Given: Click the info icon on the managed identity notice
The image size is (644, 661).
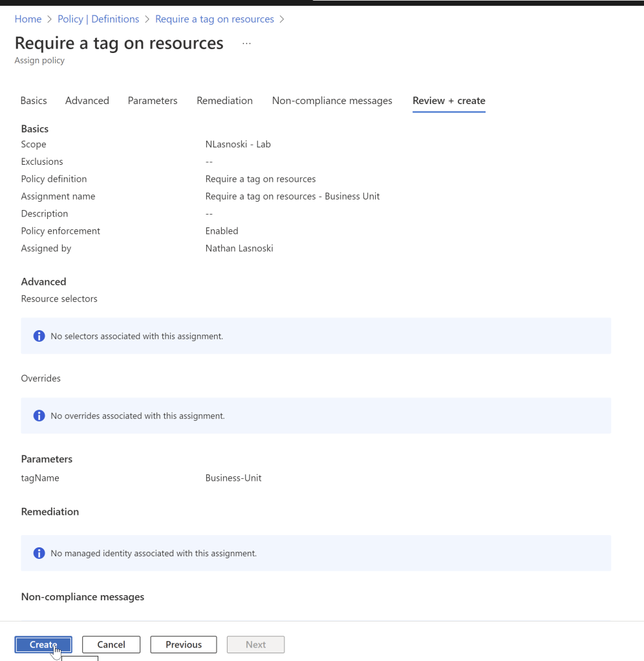Looking at the screenshot, I should click(x=39, y=553).
